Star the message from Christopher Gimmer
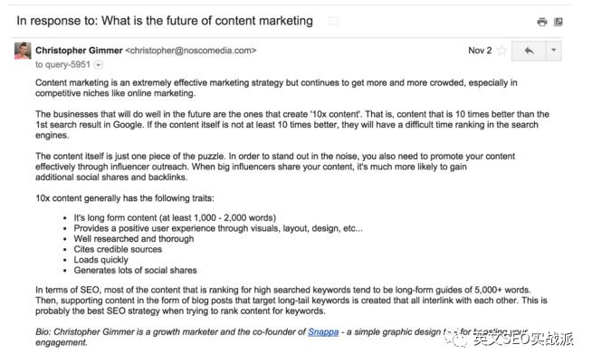This screenshot has height=364, width=592. pyautogui.click(x=501, y=51)
